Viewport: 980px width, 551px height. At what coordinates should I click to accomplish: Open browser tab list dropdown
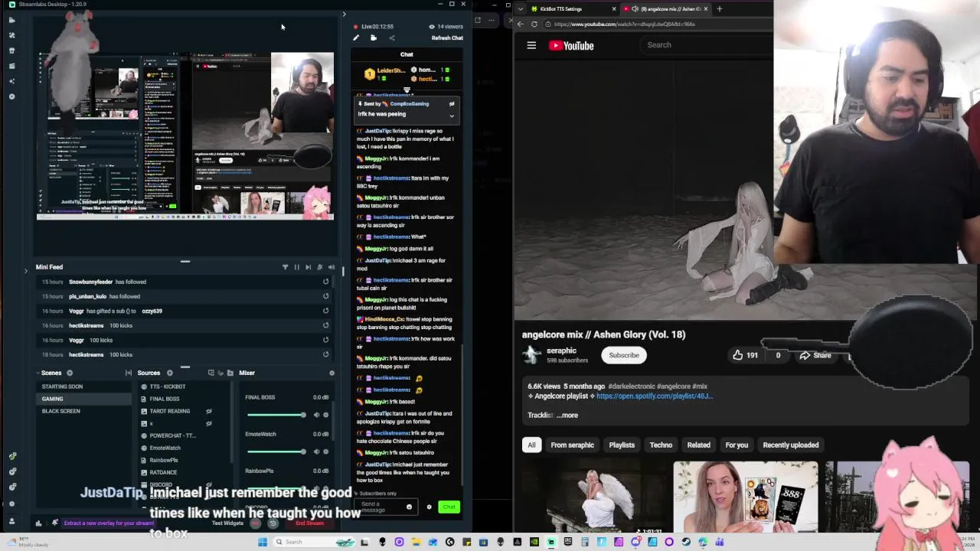(521, 8)
